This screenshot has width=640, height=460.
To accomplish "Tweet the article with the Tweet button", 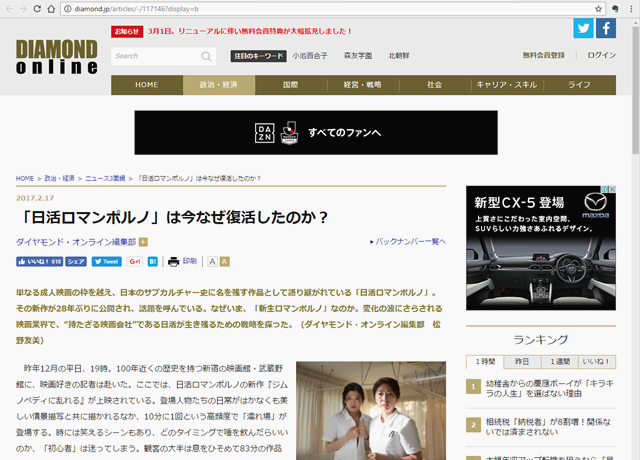I will point(106,261).
